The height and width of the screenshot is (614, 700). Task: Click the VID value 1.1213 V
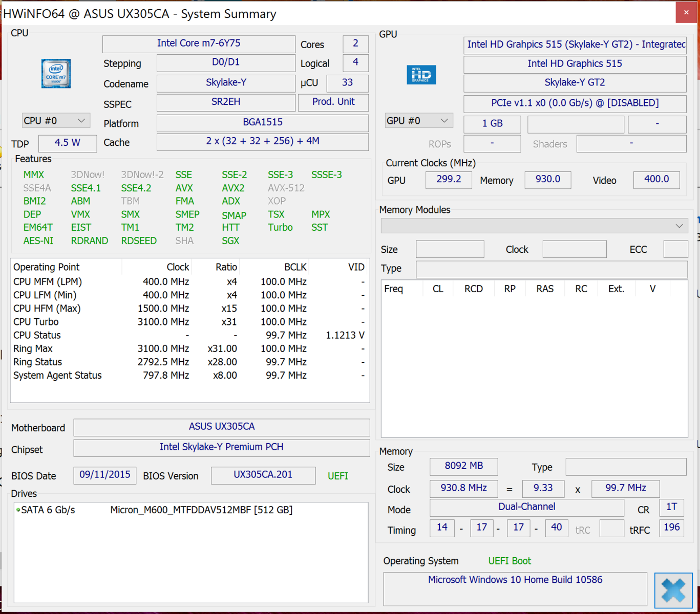coord(345,335)
